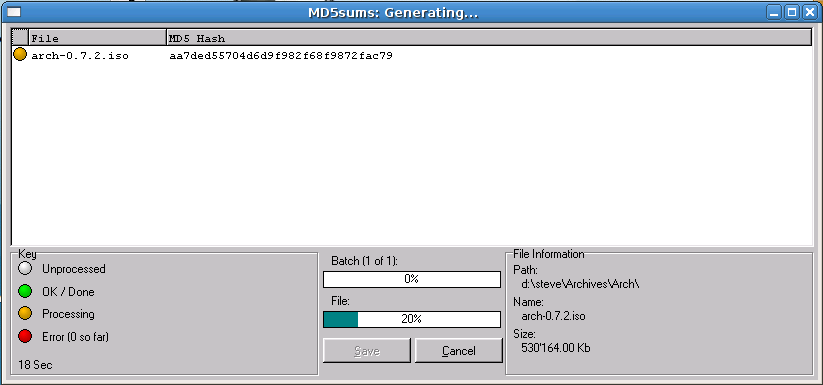The image size is (823, 385).
Task: Click the File progress bar at 20%
Action: coord(412,319)
